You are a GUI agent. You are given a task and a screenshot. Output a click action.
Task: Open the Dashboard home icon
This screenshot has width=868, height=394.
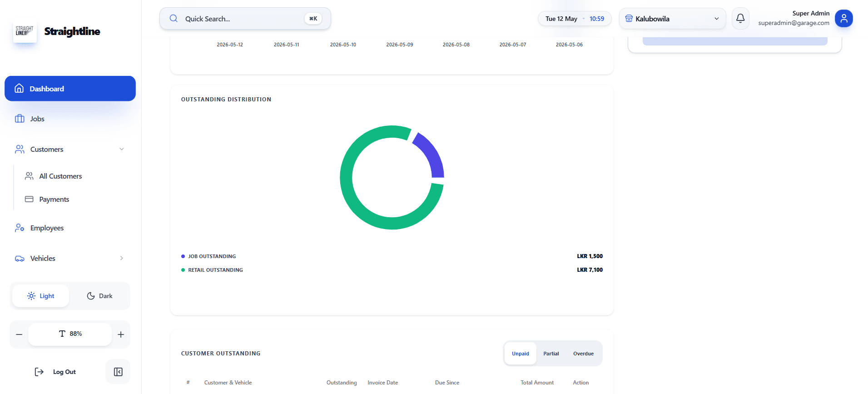pyautogui.click(x=19, y=88)
